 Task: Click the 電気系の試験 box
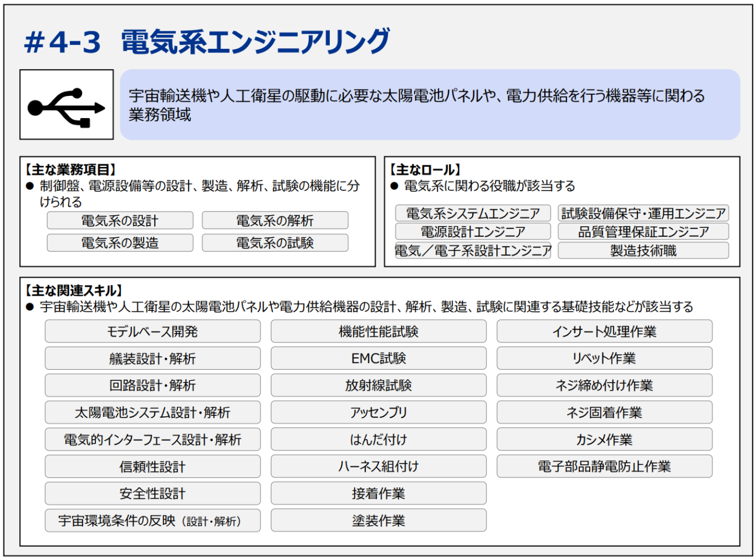tap(275, 243)
